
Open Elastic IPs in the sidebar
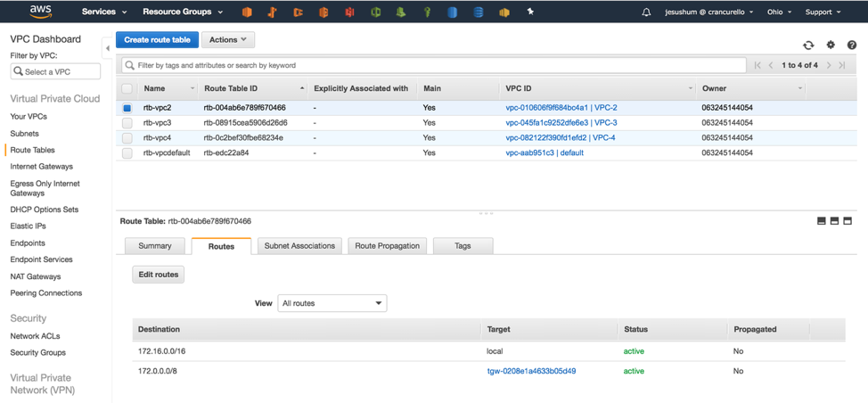point(28,226)
